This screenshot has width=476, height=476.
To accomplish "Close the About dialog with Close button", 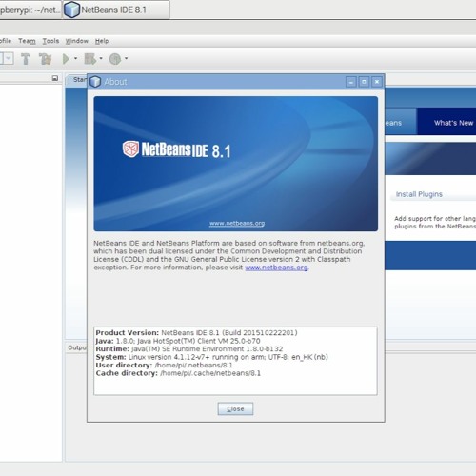I will [x=235, y=409].
